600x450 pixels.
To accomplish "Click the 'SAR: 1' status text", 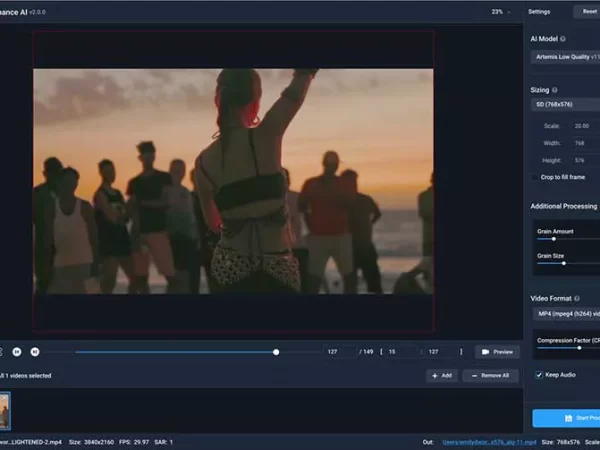I will (163, 442).
